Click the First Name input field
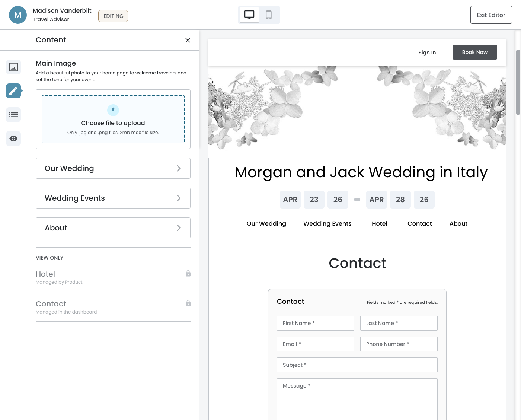This screenshot has width=521, height=420. click(315, 323)
